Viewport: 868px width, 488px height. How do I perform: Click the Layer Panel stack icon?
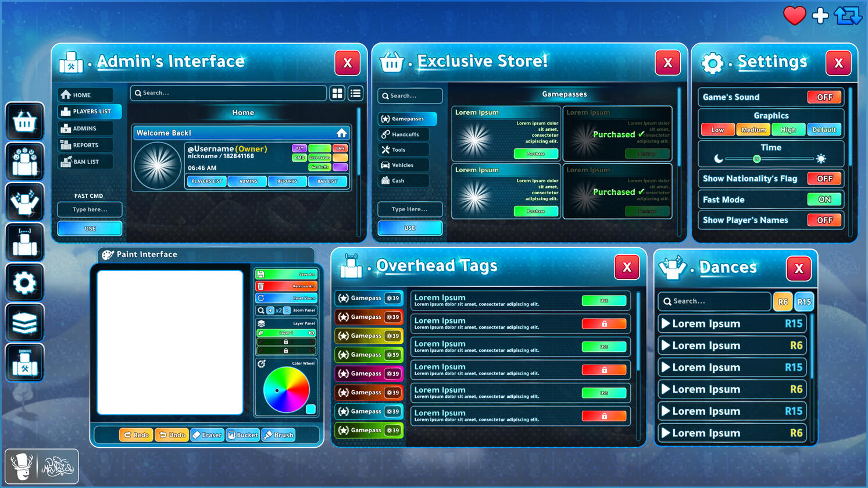[x=261, y=323]
